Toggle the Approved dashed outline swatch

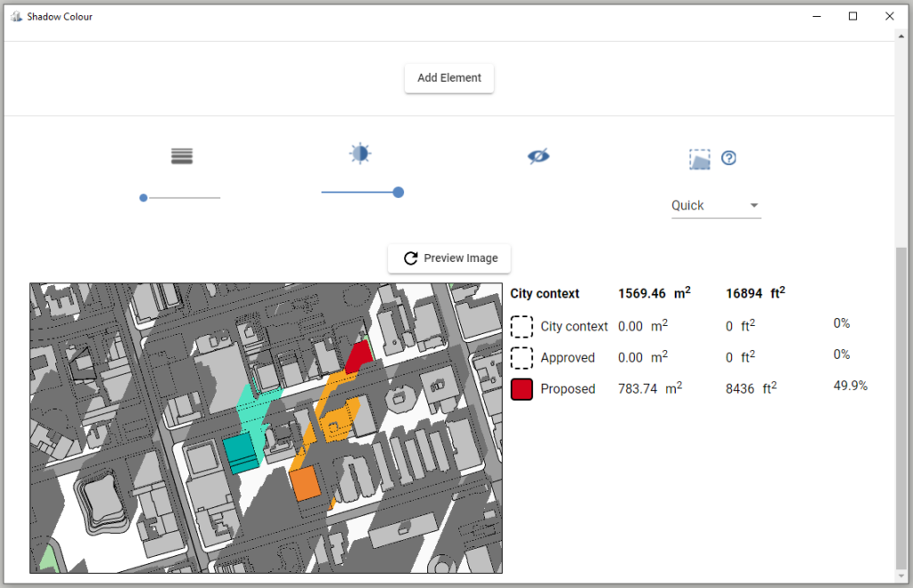click(x=522, y=357)
